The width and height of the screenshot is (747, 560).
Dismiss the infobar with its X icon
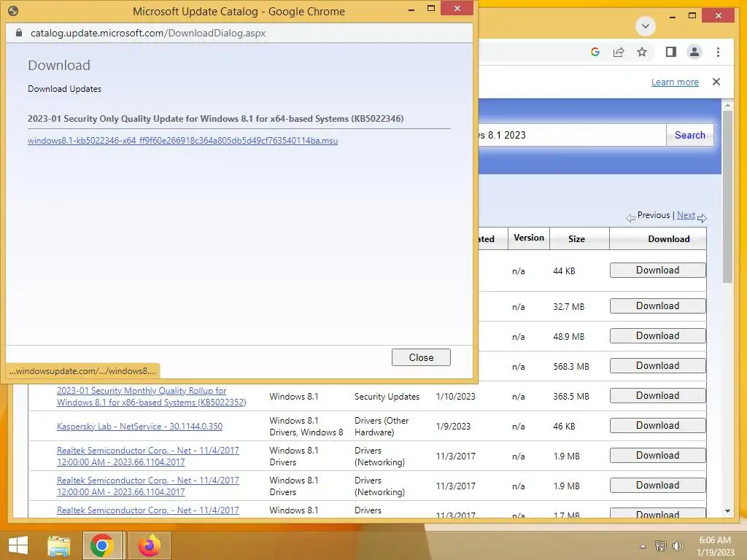(716, 82)
